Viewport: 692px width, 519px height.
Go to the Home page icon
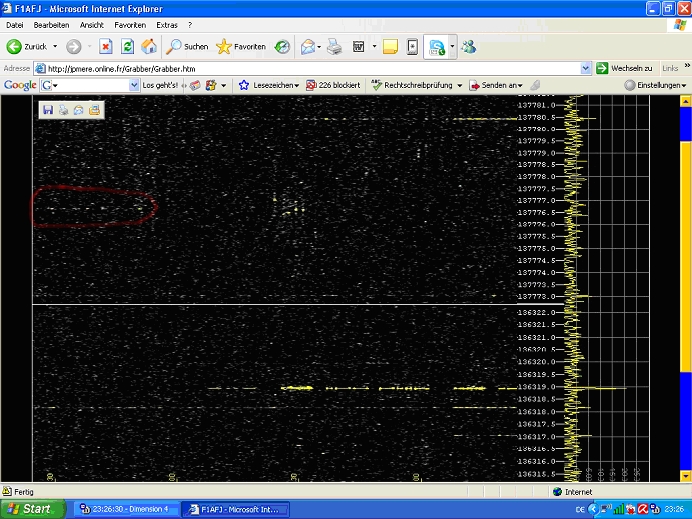(149, 46)
